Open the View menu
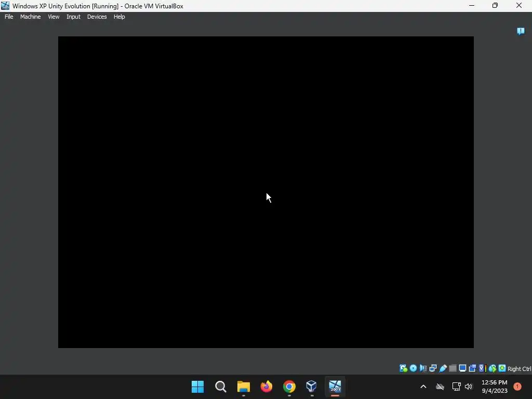 (54, 17)
